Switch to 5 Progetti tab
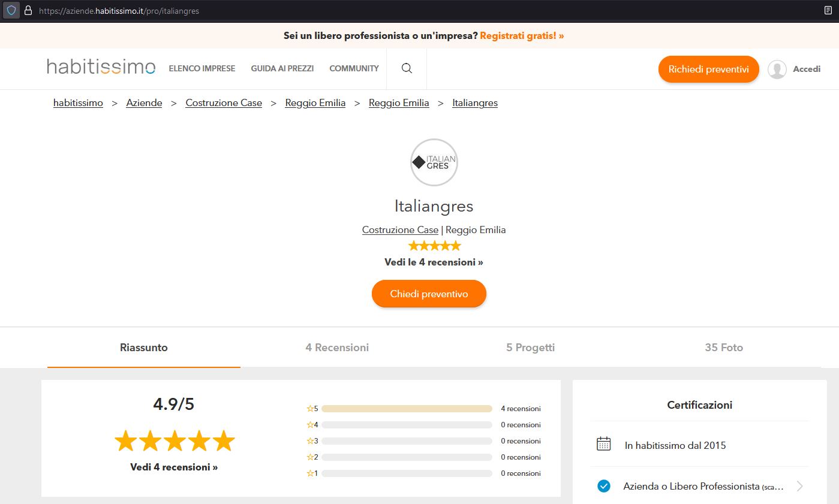The image size is (839, 504). coord(531,348)
